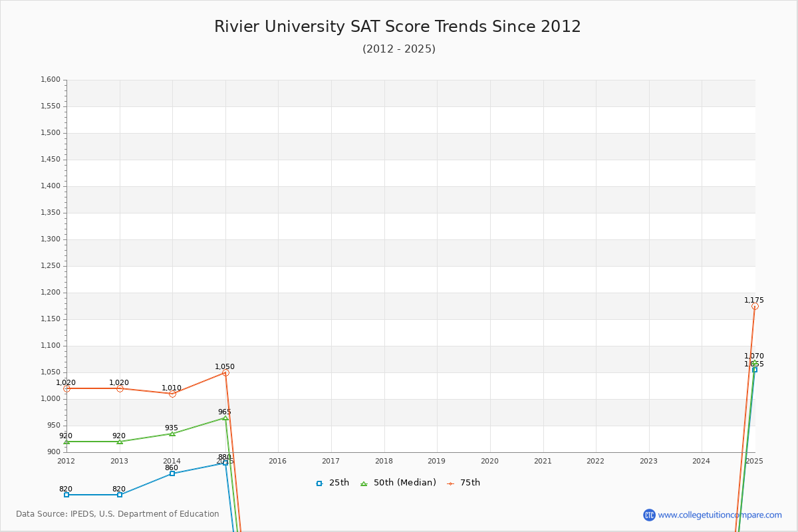The height and width of the screenshot is (532, 798).
Task: Click the 2022 x-axis label
Action: pos(596,461)
